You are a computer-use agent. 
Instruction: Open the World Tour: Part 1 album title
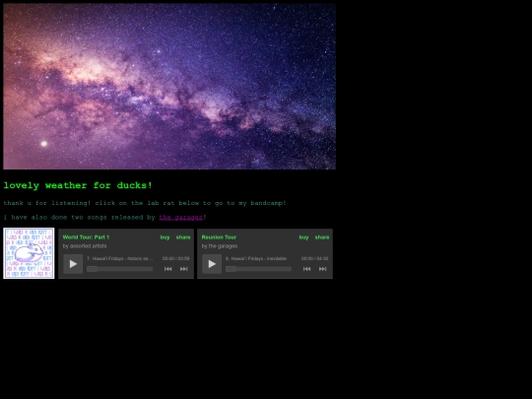coord(86,237)
